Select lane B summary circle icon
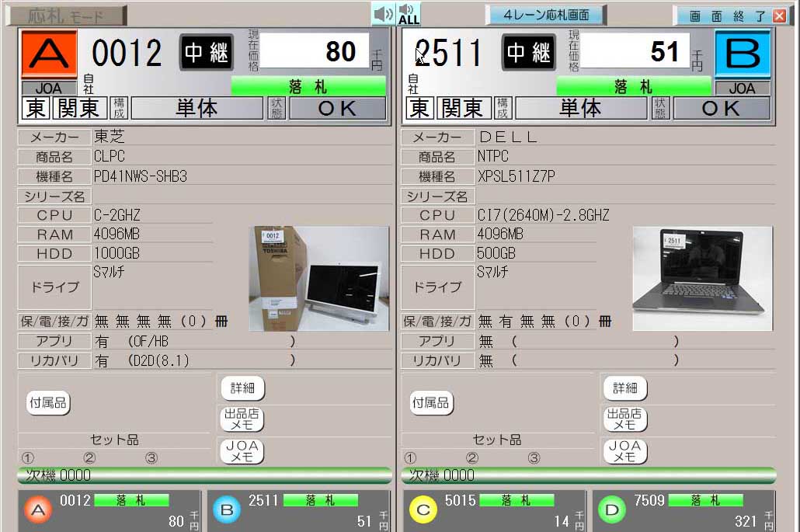This screenshot has height=532, width=800. pyautogui.click(x=227, y=509)
